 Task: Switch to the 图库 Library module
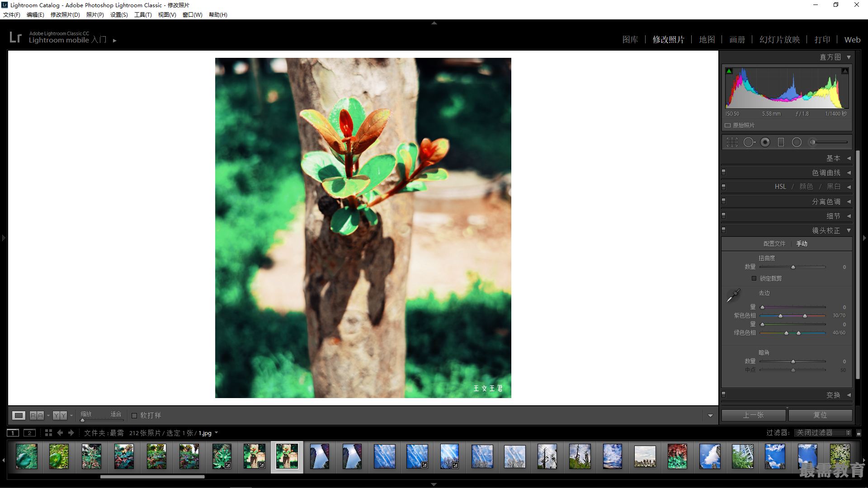tap(630, 40)
